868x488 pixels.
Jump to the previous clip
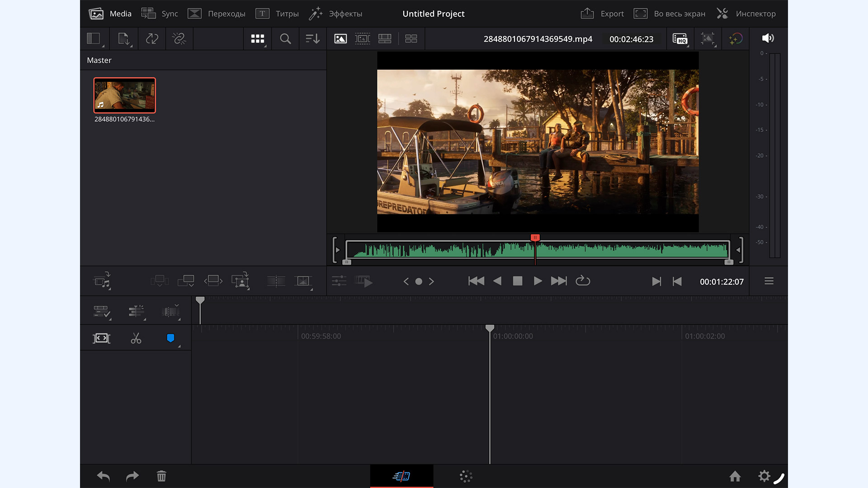tap(476, 281)
